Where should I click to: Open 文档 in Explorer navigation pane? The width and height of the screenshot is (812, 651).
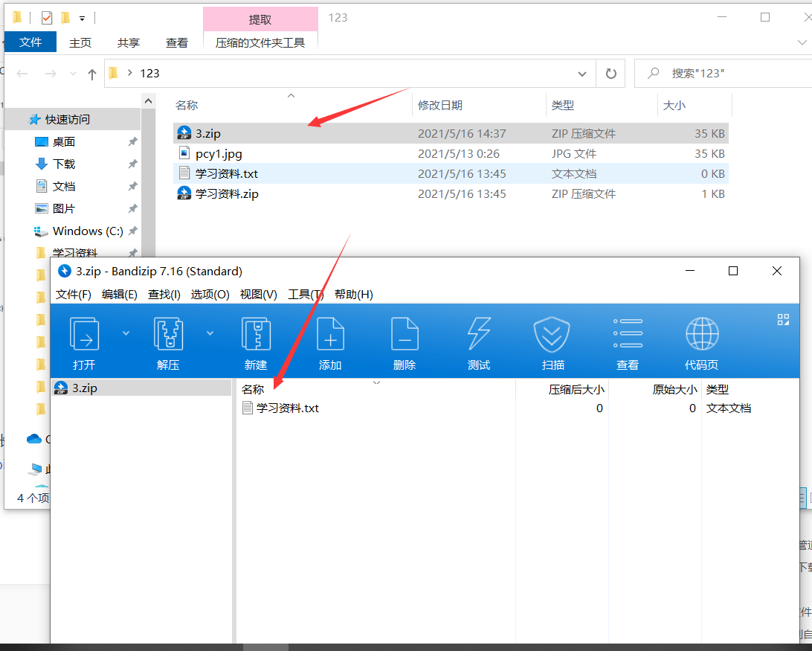(x=64, y=186)
